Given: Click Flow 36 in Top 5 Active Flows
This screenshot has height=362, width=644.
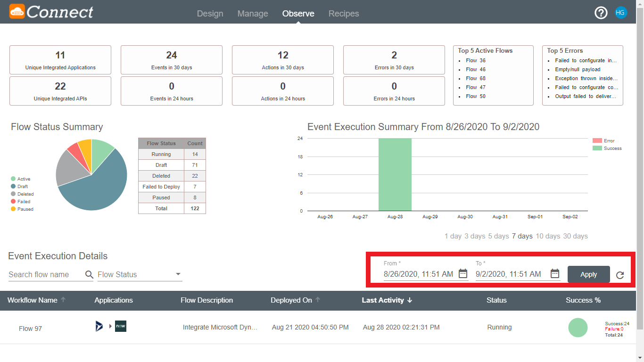Looking at the screenshot, I should click(476, 60).
